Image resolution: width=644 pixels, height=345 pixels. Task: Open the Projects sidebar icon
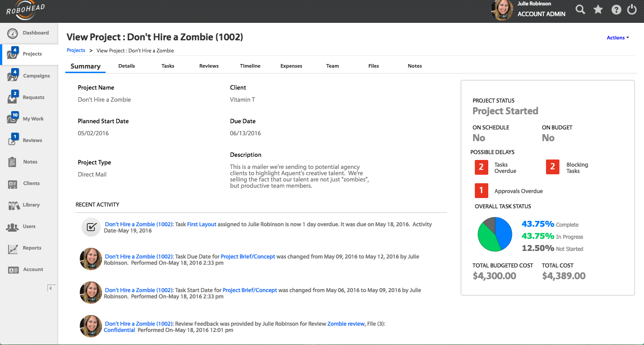(13, 53)
